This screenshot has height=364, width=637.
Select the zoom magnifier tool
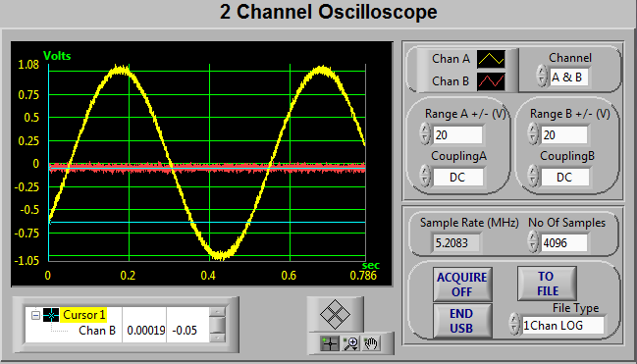coord(350,343)
